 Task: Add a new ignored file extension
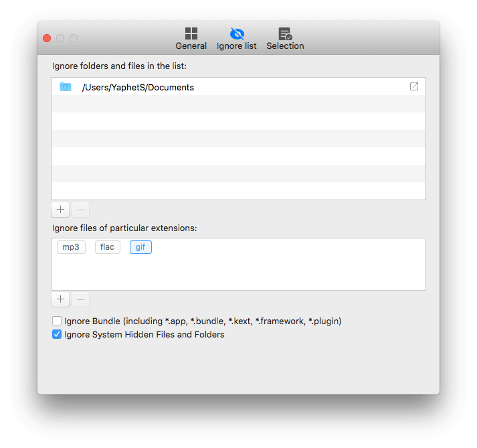tap(60, 299)
